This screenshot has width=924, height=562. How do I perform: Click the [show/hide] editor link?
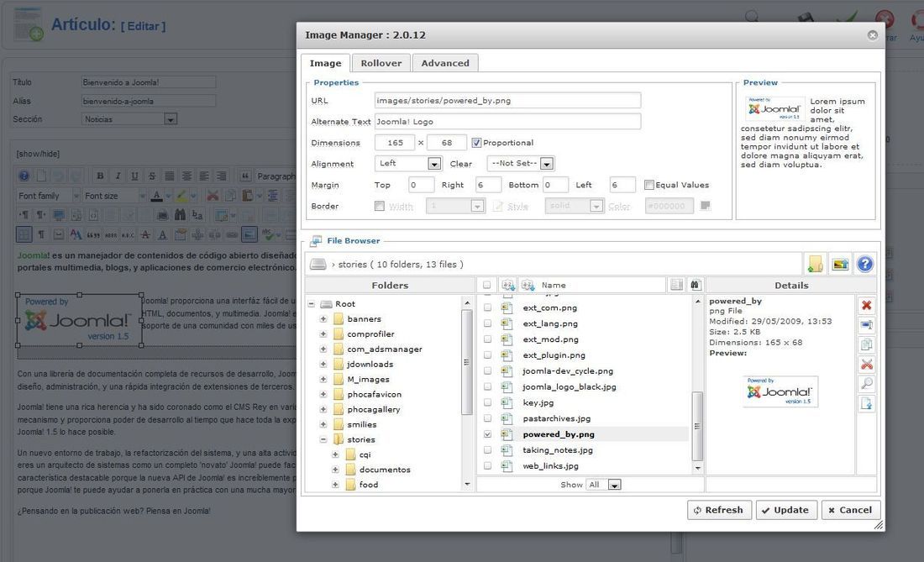point(38,154)
